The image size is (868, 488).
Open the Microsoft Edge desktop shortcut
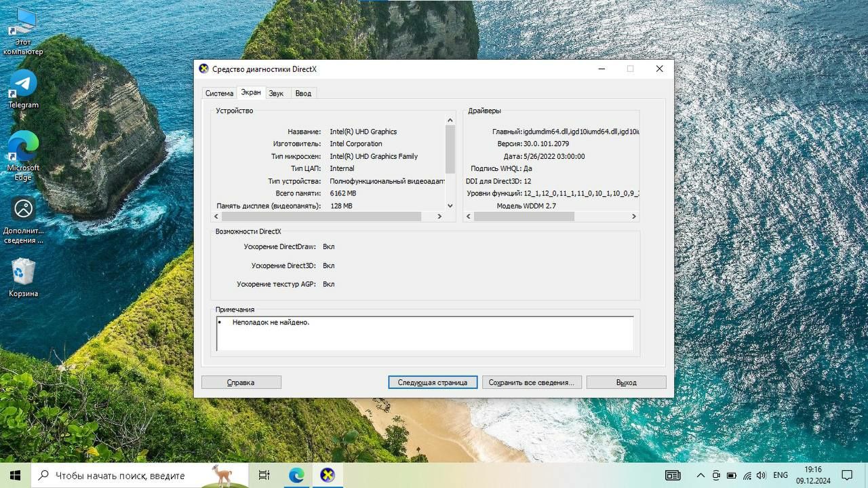(23, 155)
